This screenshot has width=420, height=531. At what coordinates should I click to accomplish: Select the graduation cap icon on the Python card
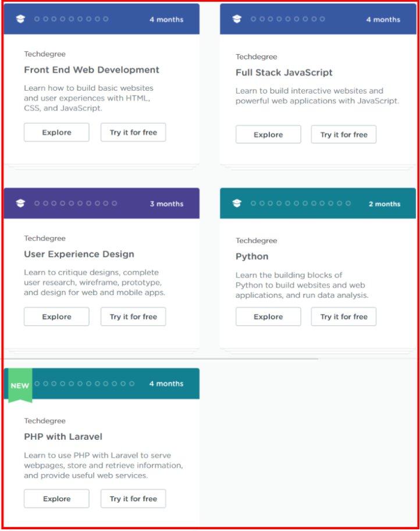(x=237, y=204)
